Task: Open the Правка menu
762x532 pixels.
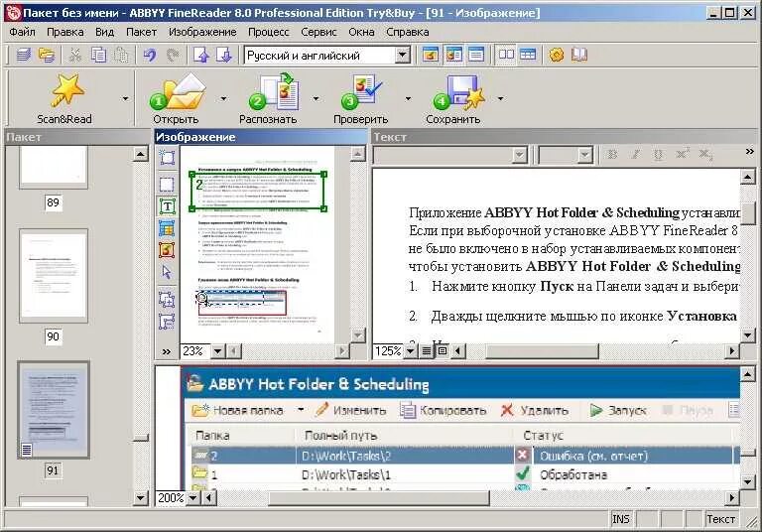Action: click(x=65, y=32)
